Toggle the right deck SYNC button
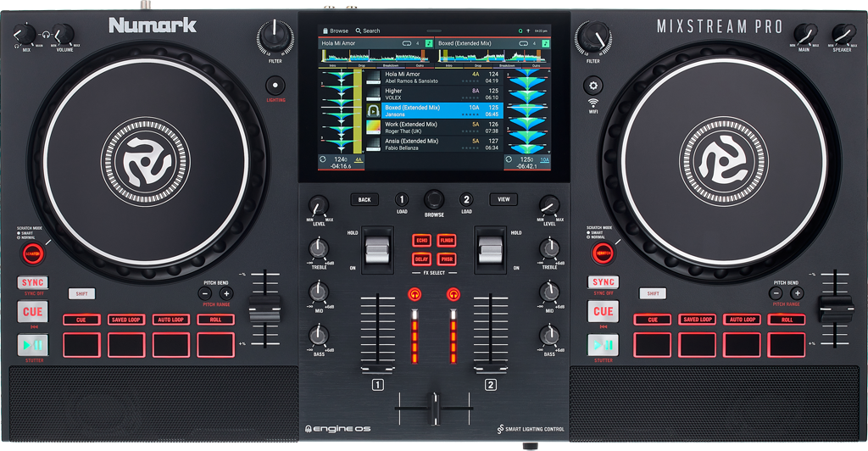 click(x=604, y=282)
